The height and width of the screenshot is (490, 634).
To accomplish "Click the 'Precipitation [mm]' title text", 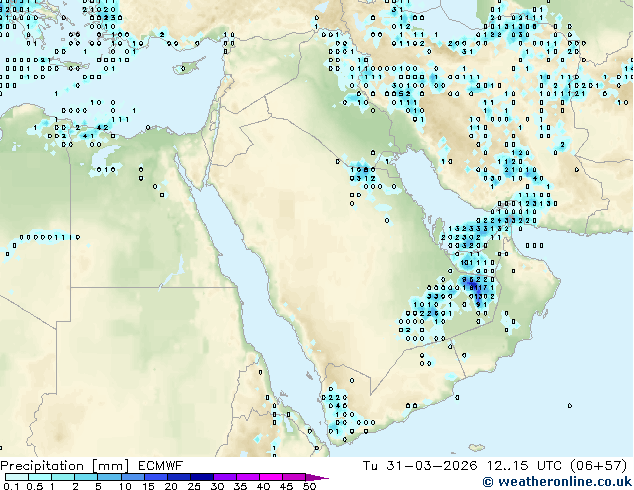I will tap(65, 466).
